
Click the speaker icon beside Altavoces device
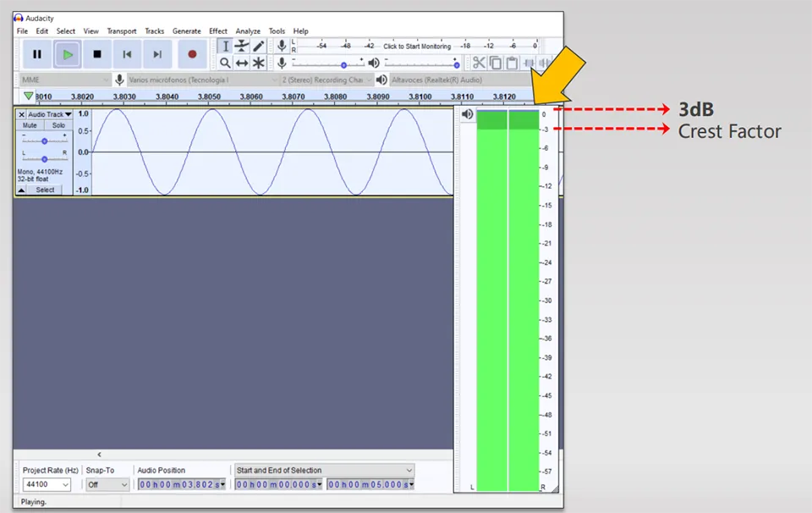tap(381, 80)
